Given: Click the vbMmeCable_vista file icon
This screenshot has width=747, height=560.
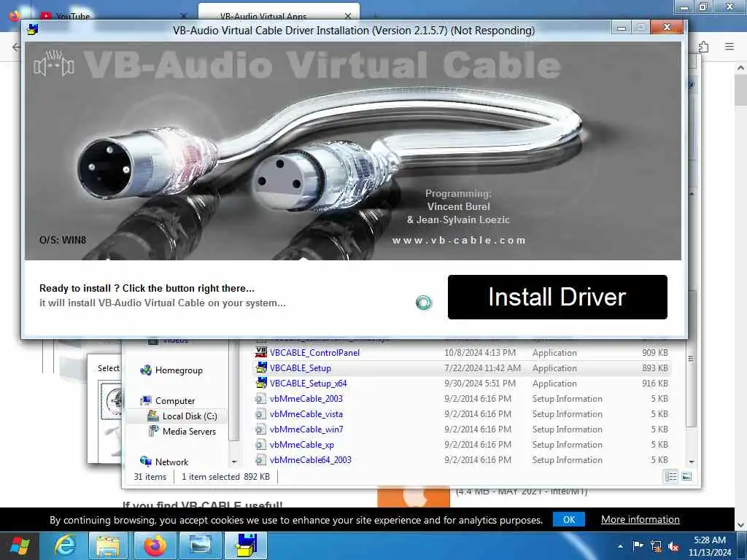Looking at the screenshot, I should 260,414.
